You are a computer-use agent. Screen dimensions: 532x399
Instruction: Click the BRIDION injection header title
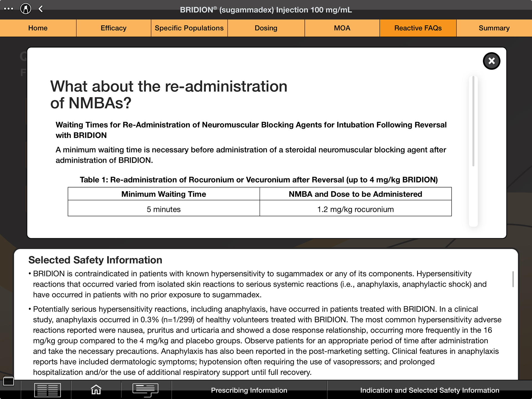266,10
